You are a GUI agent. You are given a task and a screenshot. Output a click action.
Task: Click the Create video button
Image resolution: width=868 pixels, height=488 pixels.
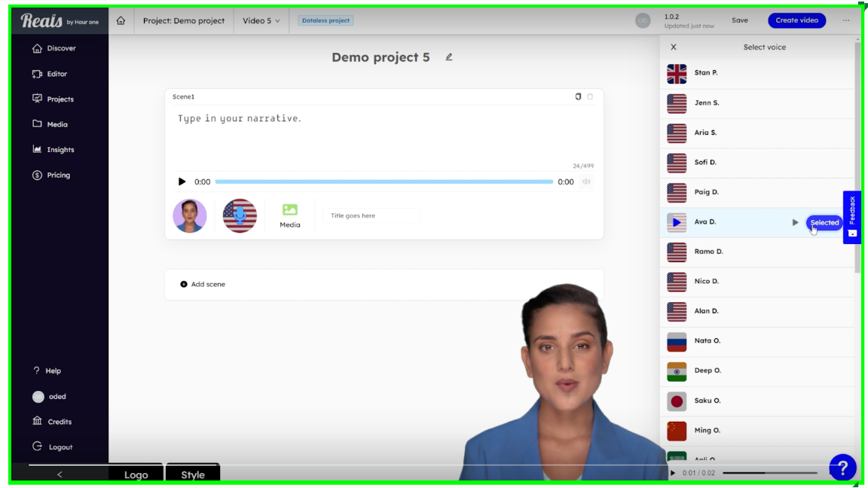tap(796, 20)
